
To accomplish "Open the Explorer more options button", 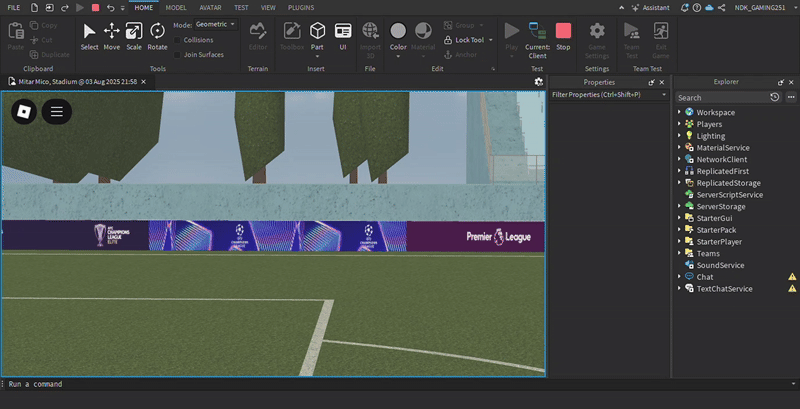I will 791,97.
